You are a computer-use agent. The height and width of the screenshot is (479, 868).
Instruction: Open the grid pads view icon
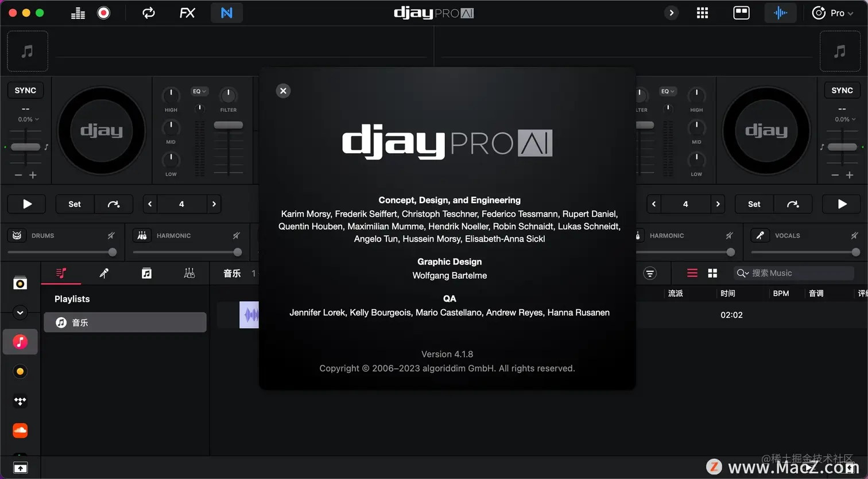pos(702,13)
